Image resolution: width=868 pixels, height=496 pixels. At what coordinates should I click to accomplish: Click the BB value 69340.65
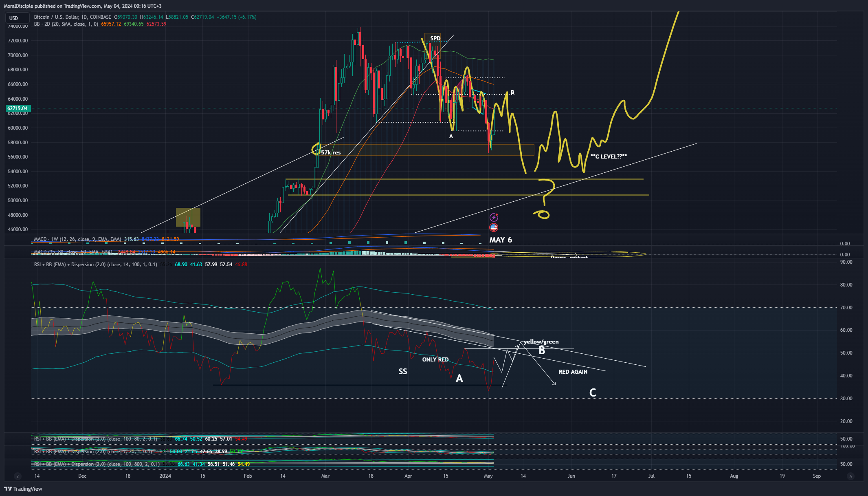click(x=134, y=24)
